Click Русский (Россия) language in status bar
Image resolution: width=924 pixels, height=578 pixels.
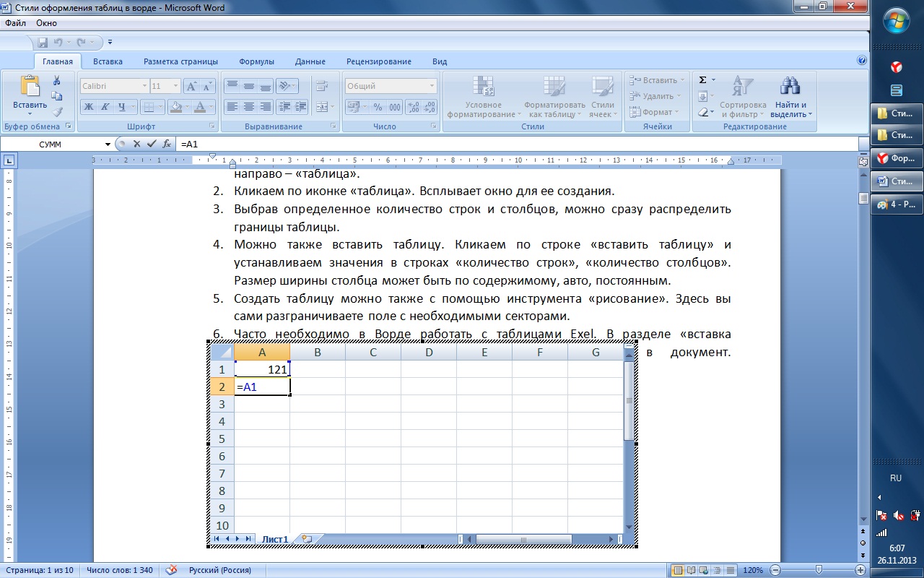coord(220,570)
